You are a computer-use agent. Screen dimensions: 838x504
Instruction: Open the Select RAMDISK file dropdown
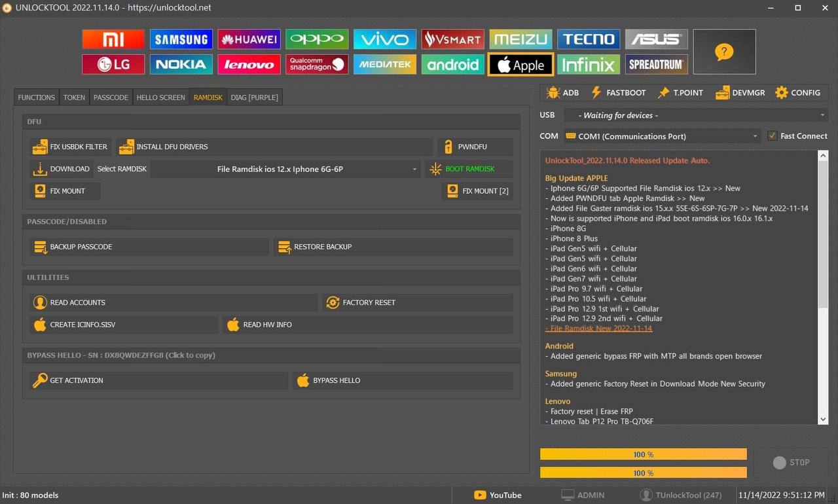[285, 169]
